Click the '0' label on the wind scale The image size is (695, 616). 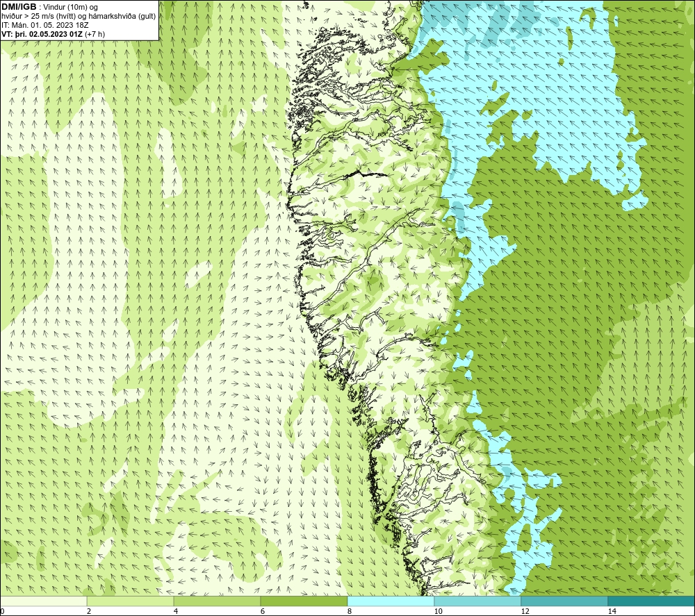(x=2, y=611)
